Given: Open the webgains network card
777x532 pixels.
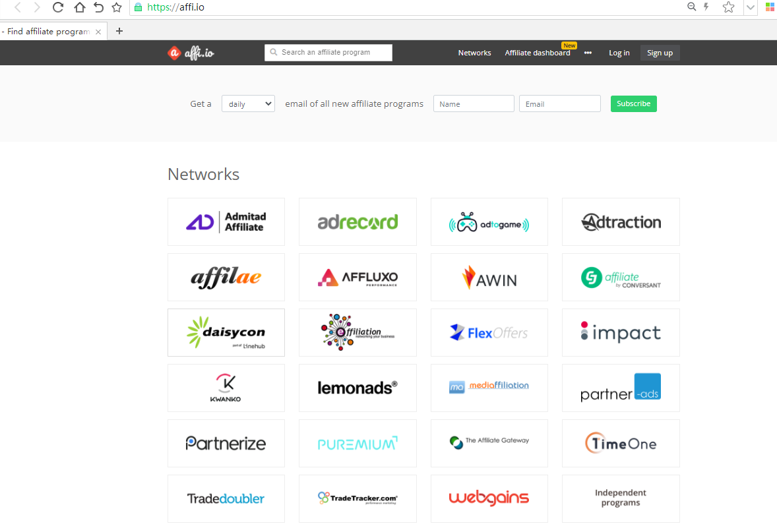Looking at the screenshot, I should (x=489, y=499).
